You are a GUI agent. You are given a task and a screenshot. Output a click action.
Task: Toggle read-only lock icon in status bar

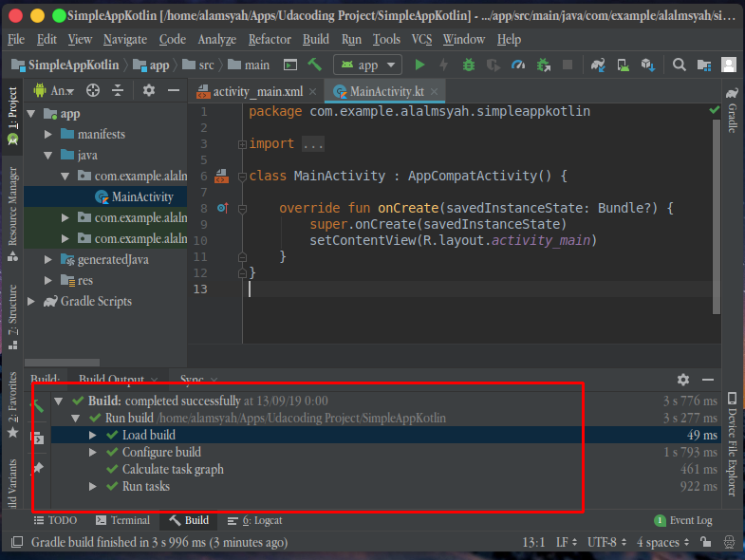coord(705,542)
